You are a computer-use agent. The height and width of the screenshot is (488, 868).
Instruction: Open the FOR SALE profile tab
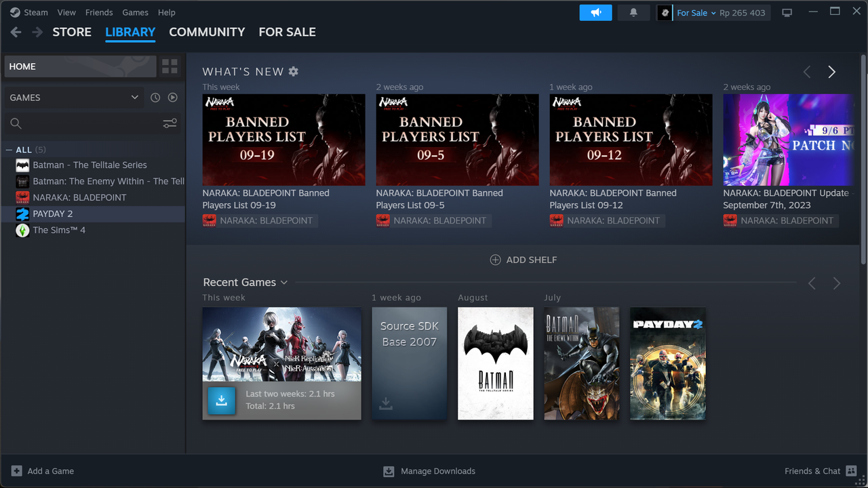click(x=288, y=32)
